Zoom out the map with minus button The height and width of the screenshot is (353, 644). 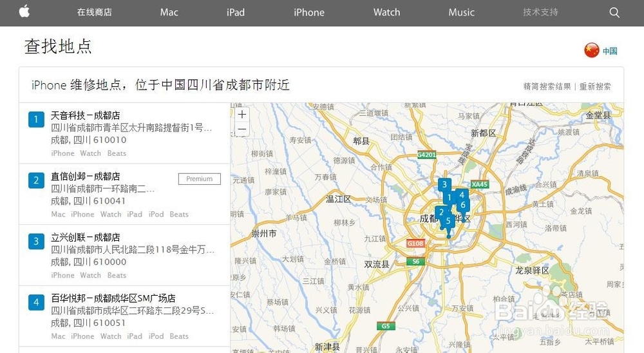point(242,129)
